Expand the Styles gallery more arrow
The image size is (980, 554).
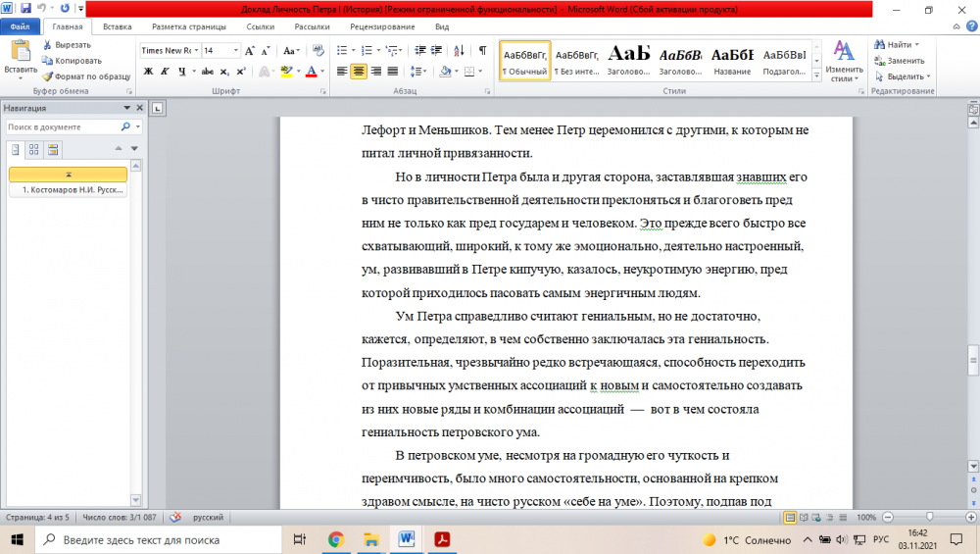(815, 76)
